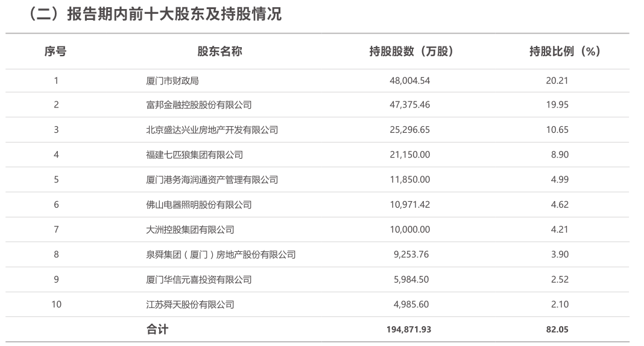Click row number 1 in 序号 column
644x346 pixels.
coord(56,81)
